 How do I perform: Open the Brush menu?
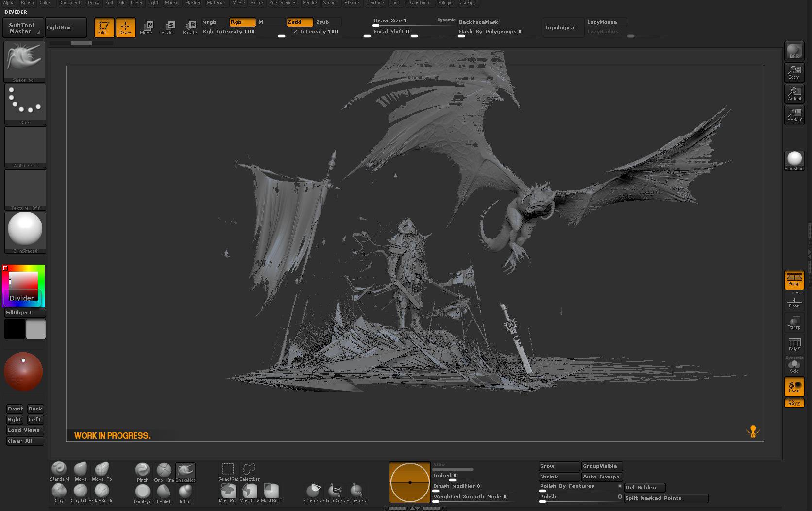coord(27,3)
